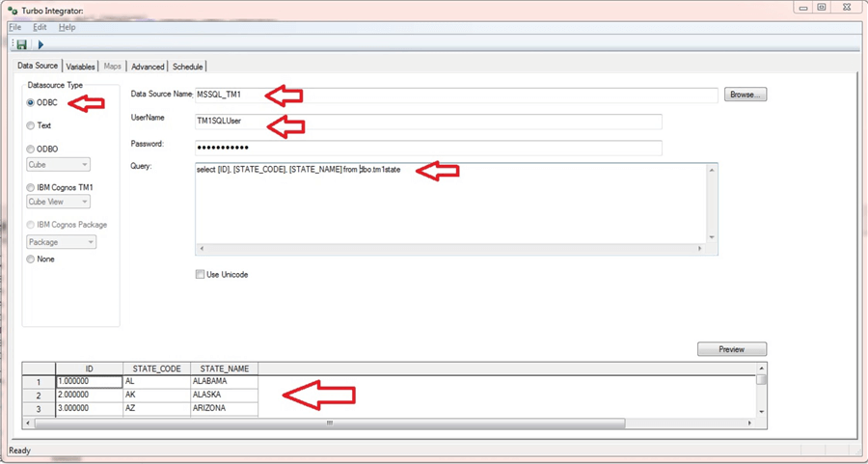Select the None datasource radio button

[x=31, y=259]
